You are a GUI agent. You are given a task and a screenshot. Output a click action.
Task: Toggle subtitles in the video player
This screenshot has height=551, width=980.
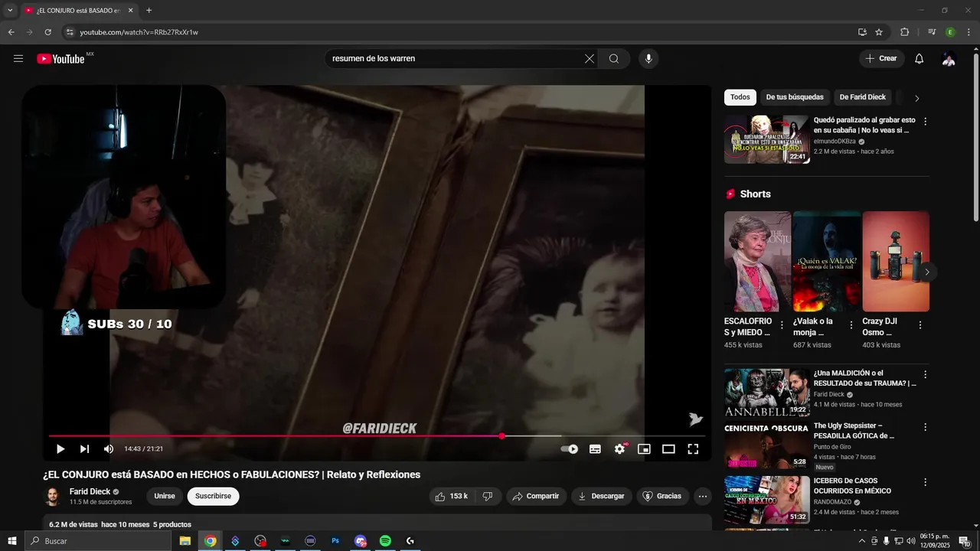[x=595, y=449]
